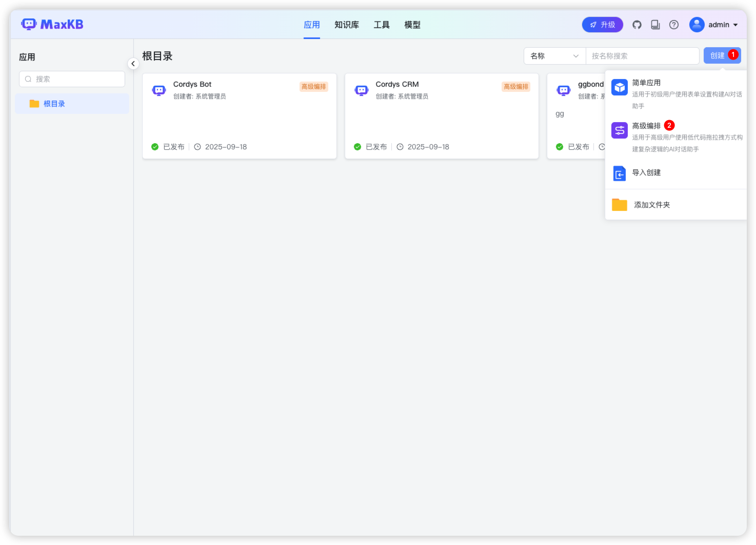Select the Simple Application (简单应用) cube icon

[620, 87]
